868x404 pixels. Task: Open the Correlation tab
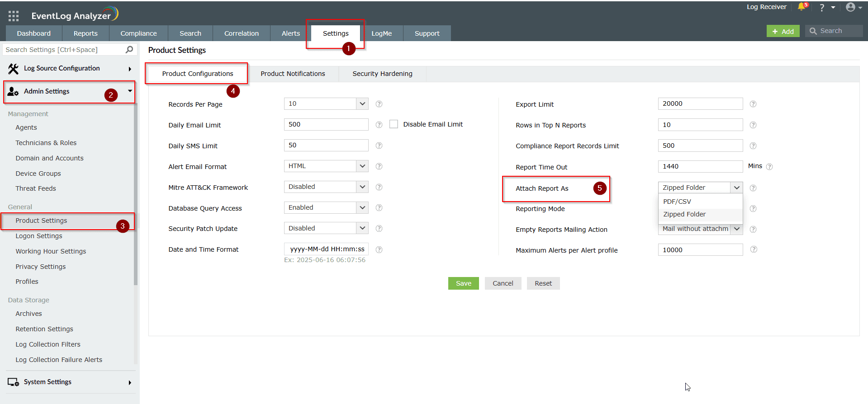pyautogui.click(x=242, y=33)
